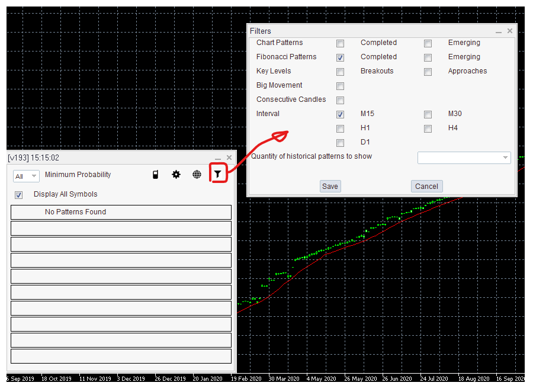The image size is (533, 392).
Task: Click the Cancel button
Action: (426, 187)
